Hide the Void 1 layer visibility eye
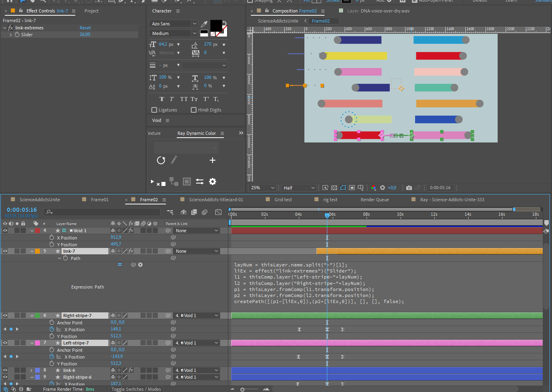The height and width of the screenshot is (392, 552). [x=5, y=230]
